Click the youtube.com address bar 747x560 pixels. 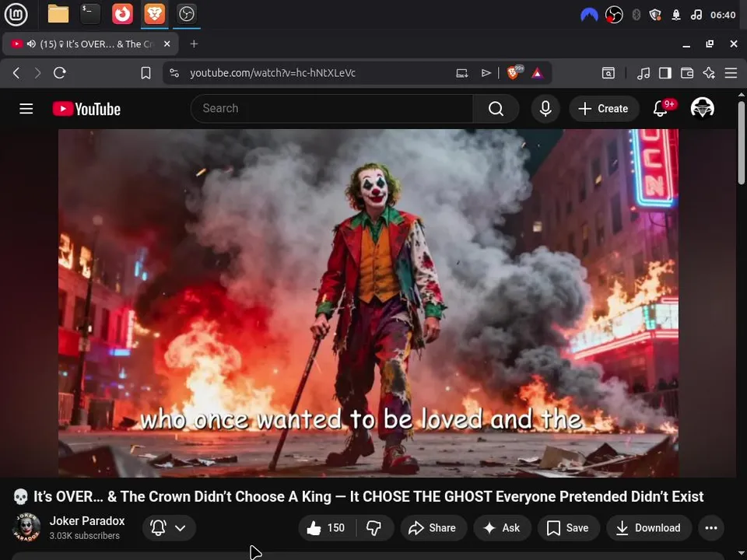pyautogui.click(x=272, y=73)
